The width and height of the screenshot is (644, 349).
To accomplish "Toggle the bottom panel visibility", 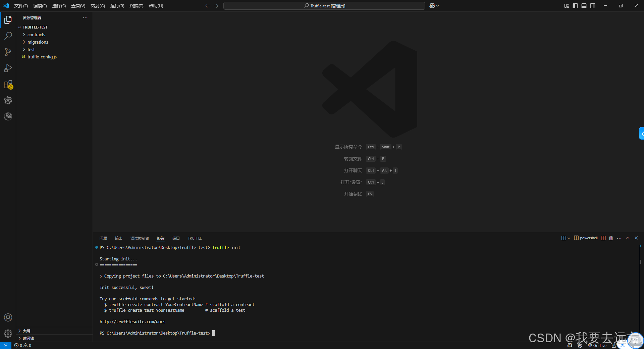I will [584, 6].
